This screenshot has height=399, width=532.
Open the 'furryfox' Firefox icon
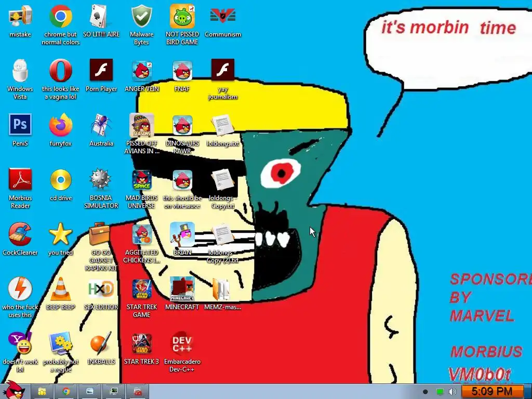click(x=60, y=125)
